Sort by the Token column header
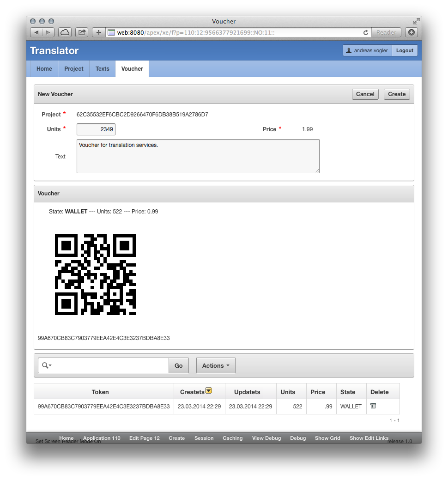Image resolution: width=448 pixels, height=480 pixels. tap(100, 392)
